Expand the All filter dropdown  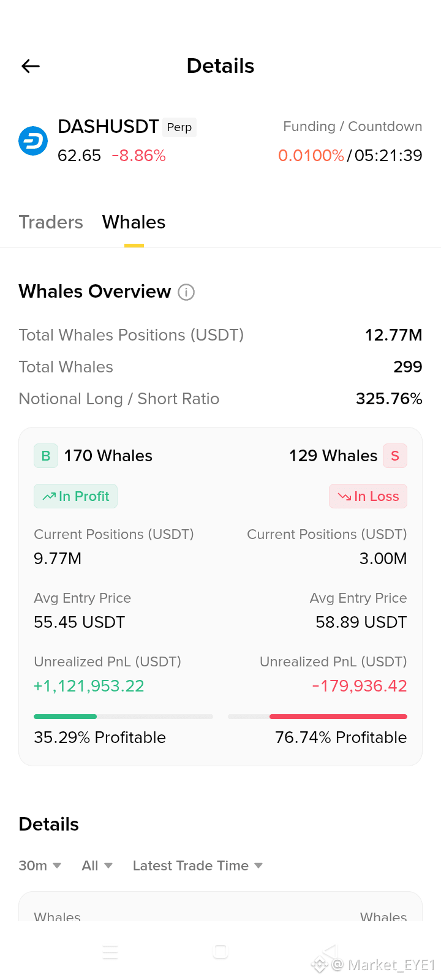pos(97,865)
